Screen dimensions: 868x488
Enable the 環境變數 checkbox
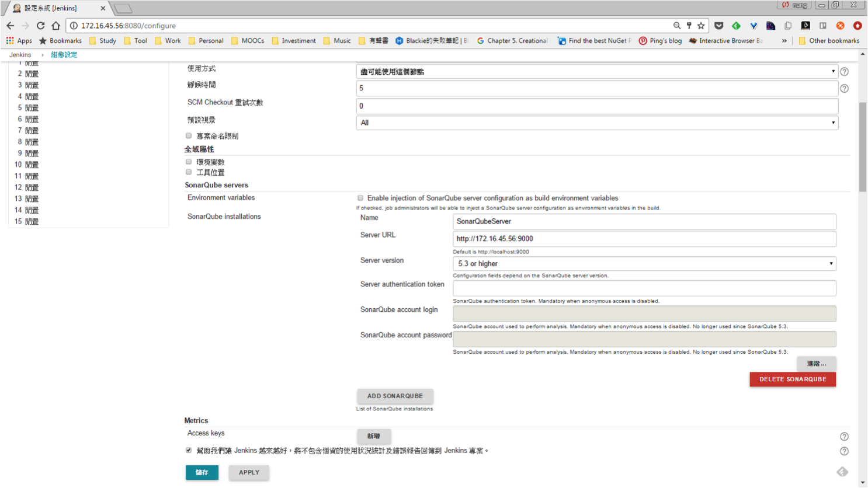pyautogui.click(x=189, y=162)
